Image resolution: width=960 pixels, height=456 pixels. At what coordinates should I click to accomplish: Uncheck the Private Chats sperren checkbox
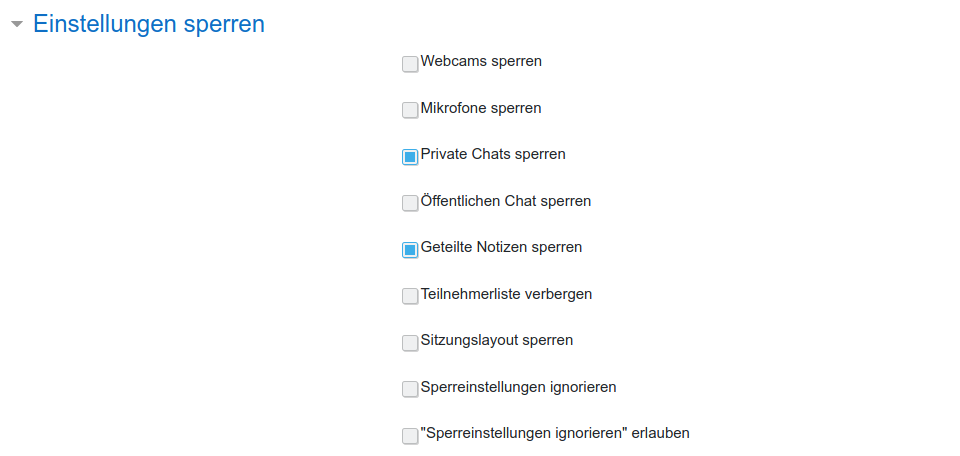410,157
